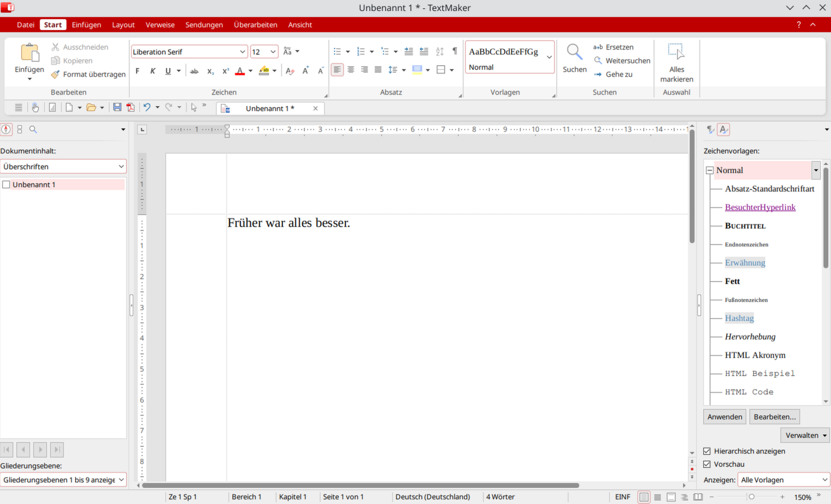
Task: Click the Suchen magnifier icon
Action: (x=574, y=52)
